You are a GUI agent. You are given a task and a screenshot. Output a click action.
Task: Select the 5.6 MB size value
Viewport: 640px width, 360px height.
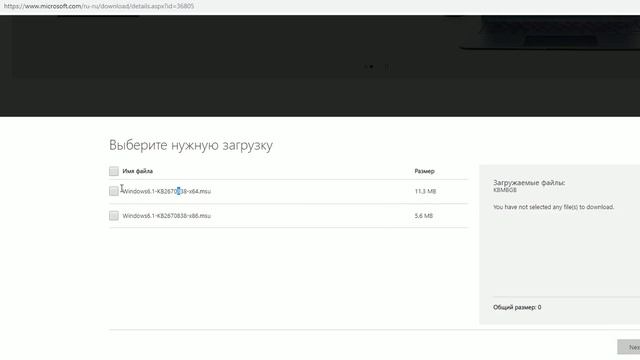click(424, 216)
